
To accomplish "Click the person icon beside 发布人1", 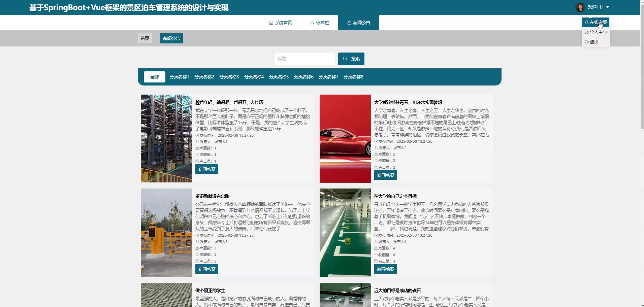I will click(x=197, y=142).
